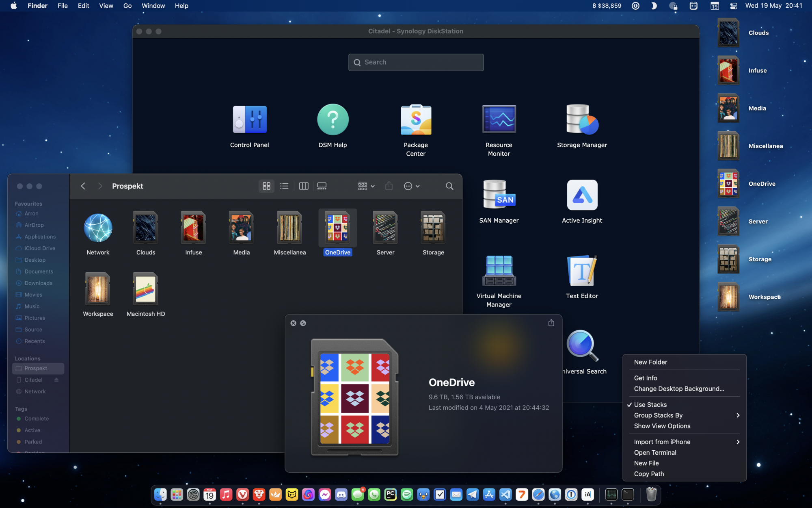812x508 pixels.
Task: Open the SAN Manager app
Action: coord(499,195)
